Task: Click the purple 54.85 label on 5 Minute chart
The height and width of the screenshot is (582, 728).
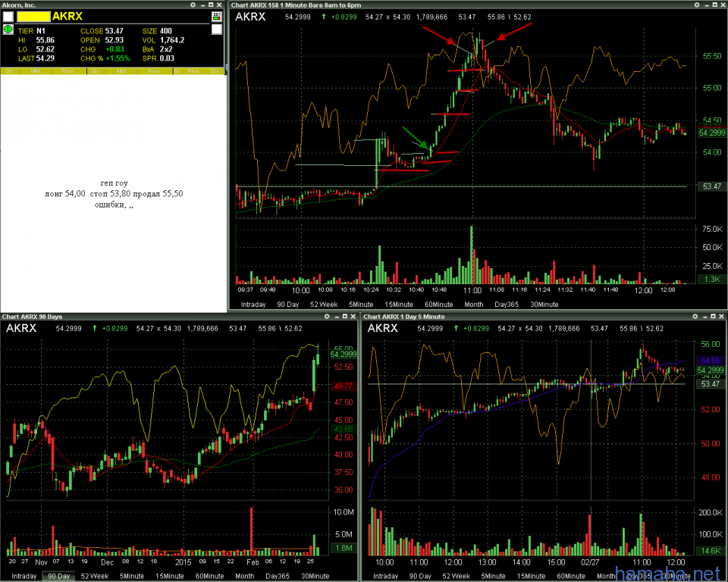Action: pos(711,361)
